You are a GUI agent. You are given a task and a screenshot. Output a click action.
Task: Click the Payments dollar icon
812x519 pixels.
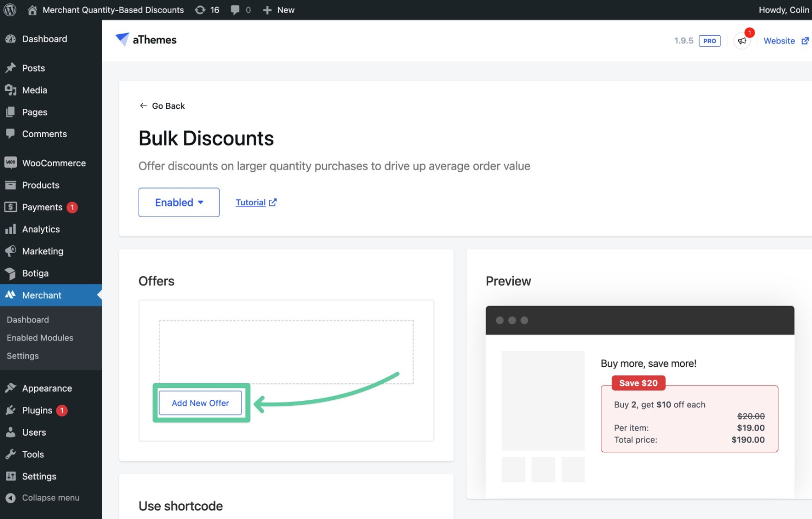pyautogui.click(x=10, y=207)
